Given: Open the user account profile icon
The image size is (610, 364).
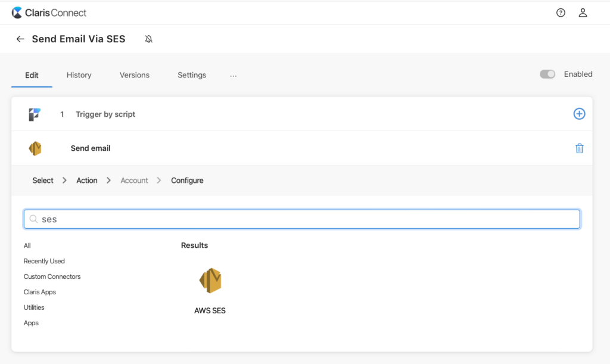Looking at the screenshot, I should click(583, 13).
